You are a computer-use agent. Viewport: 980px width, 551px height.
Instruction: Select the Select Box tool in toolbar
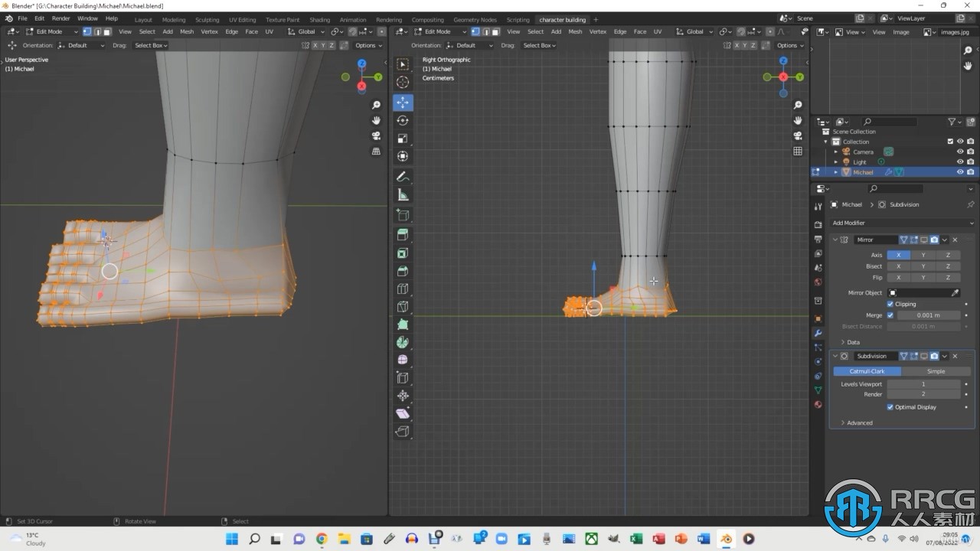[403, 64]
